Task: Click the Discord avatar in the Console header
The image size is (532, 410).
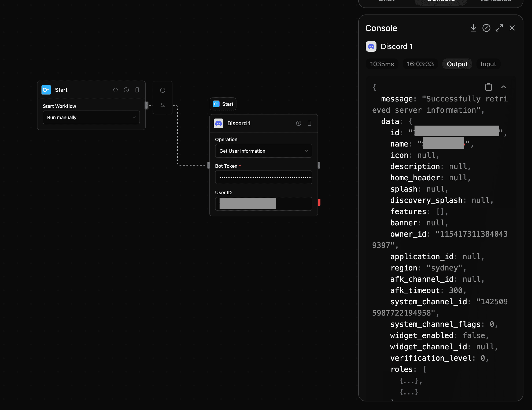Action: [x=371, y=46]
